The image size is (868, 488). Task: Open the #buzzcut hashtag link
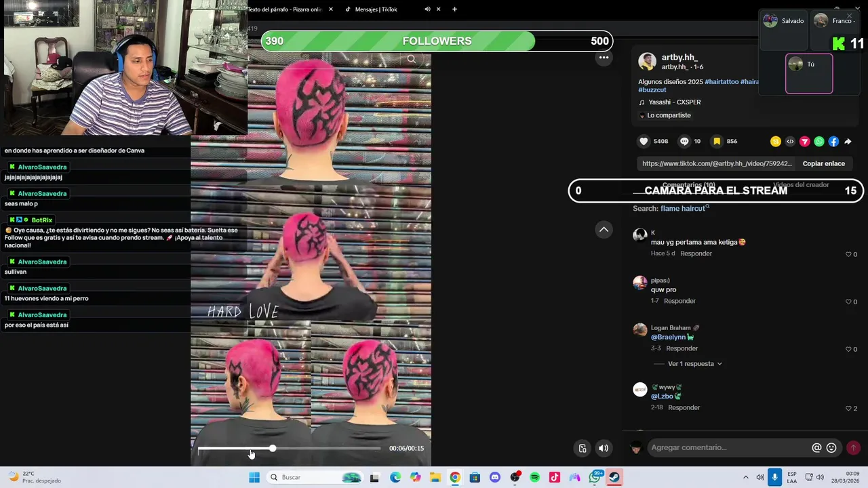pyautogui.click(x=654, y=89)
